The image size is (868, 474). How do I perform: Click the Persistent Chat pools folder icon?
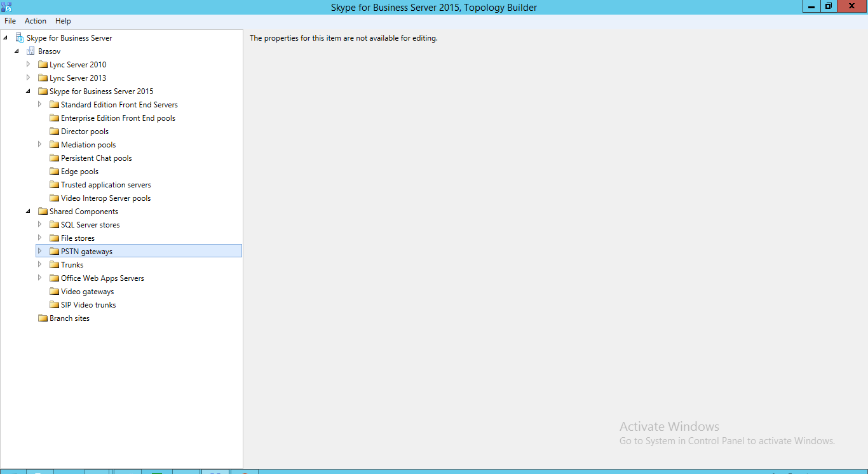click(54, 158)
